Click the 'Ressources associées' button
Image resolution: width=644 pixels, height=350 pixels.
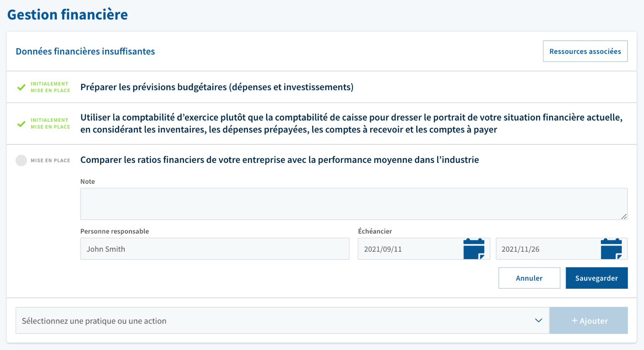coord(585,51)
